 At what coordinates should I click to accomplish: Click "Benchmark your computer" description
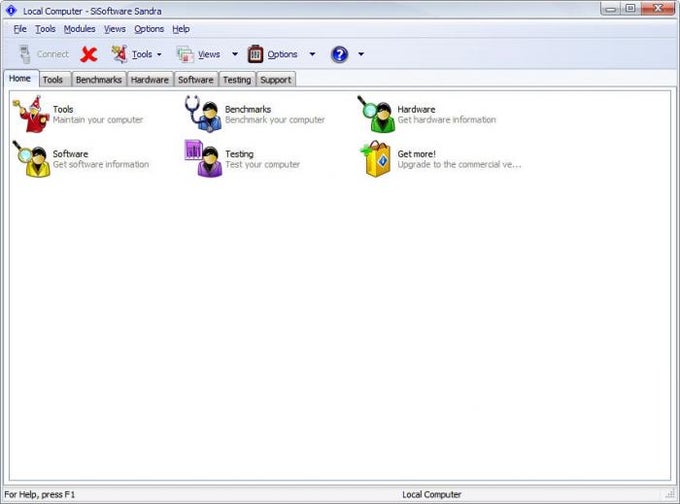[x=275, y=120]
